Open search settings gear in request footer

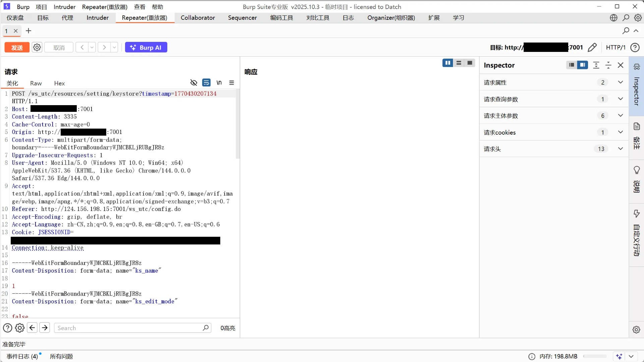click(x=20, y=328)
